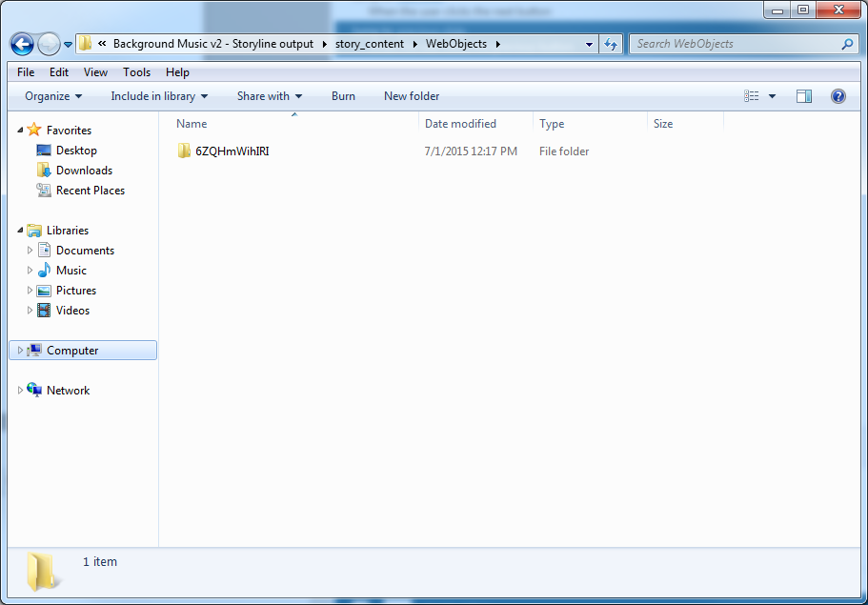Open Recent Places
The image size is (868, 605).
coord(91,191)
